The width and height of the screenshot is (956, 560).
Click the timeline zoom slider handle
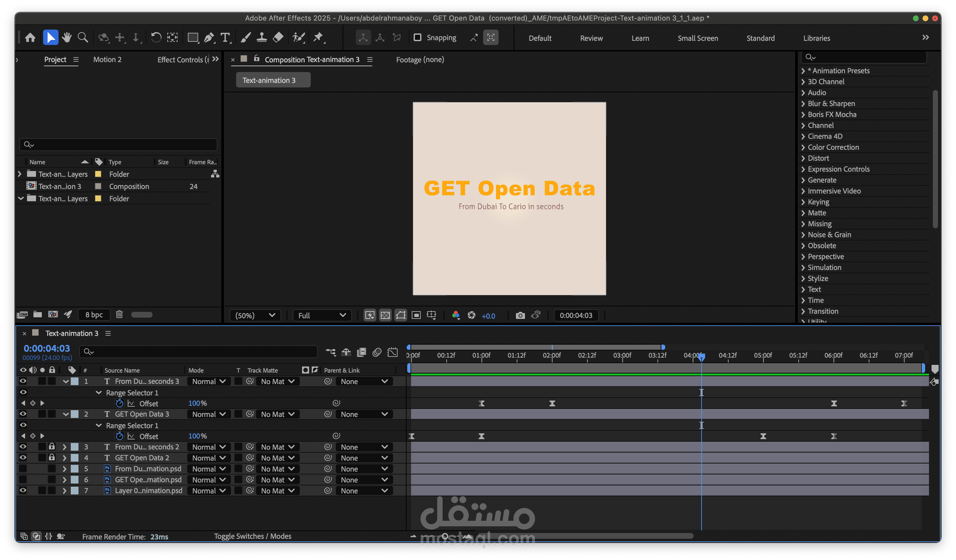pyautogui.click(x=445, y=536)
